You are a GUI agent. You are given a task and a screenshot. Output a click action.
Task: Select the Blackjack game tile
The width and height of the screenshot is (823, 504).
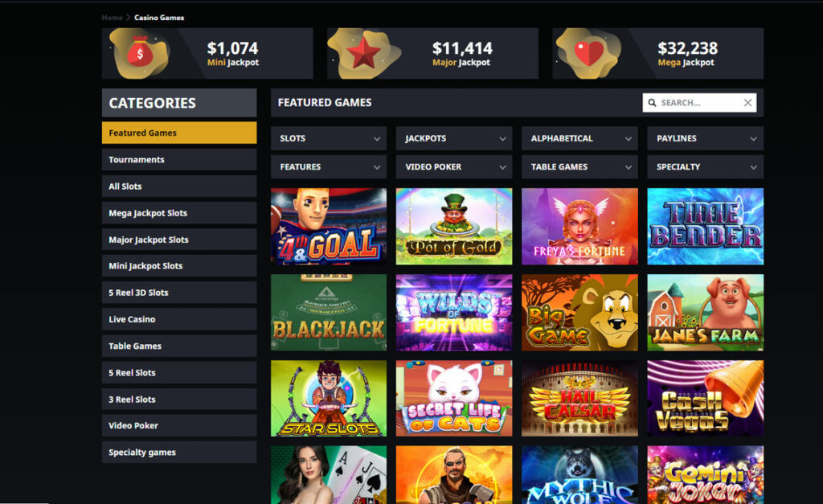[329, 313]
